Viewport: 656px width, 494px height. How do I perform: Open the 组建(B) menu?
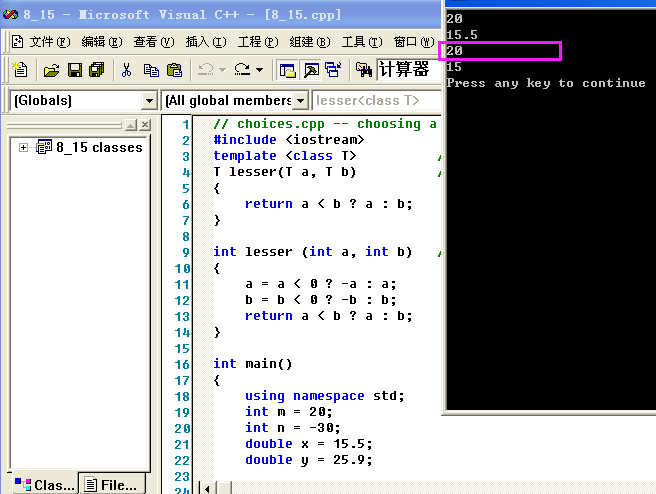[x=310, y=42]
